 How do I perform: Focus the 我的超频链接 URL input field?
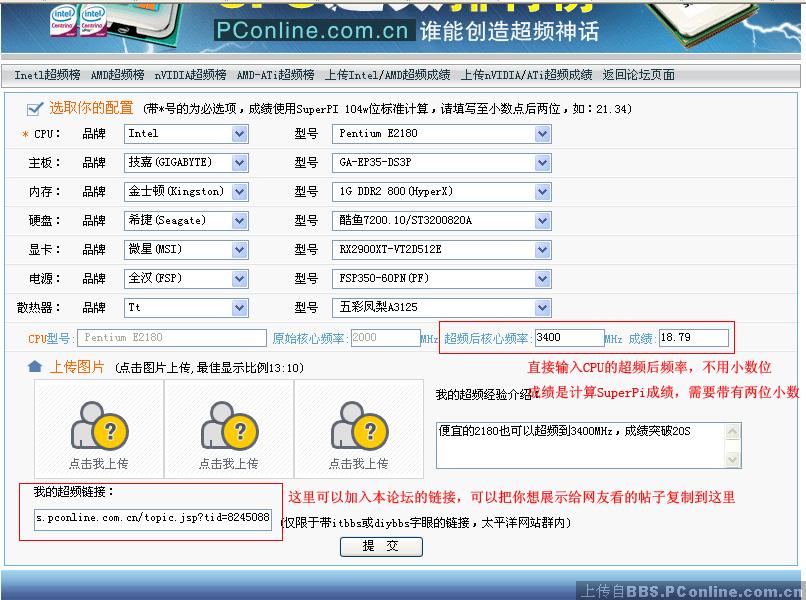click(153, 518)
